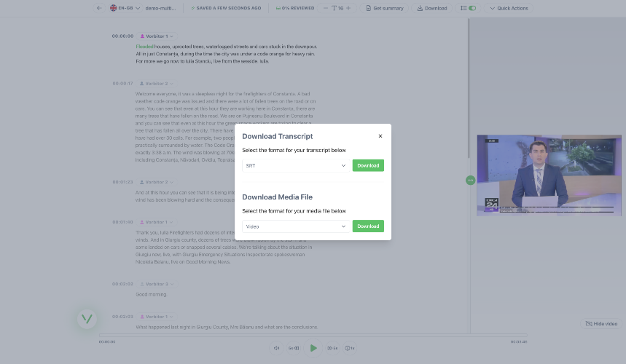The height and width of the screenshot is (364, 626).
Task: Decrease font size with minus icon
Action: (x=325, y=8)
